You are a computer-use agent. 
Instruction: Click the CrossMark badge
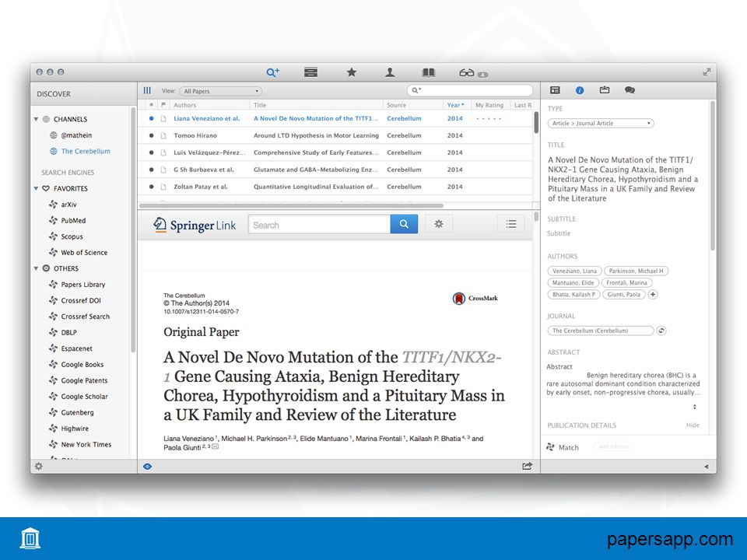(x=475, y=299)
